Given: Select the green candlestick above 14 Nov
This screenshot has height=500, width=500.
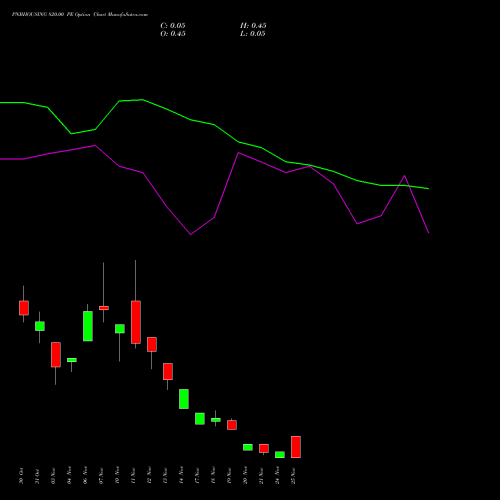Looking at the screenshot, I should [184, 399].
